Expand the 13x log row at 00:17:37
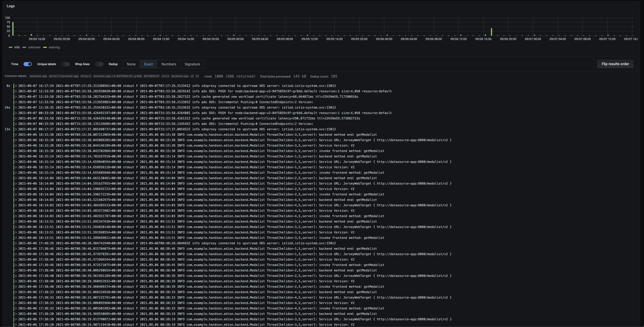The height and width of the screenshot is (327, 644). (x=16, y=129)
